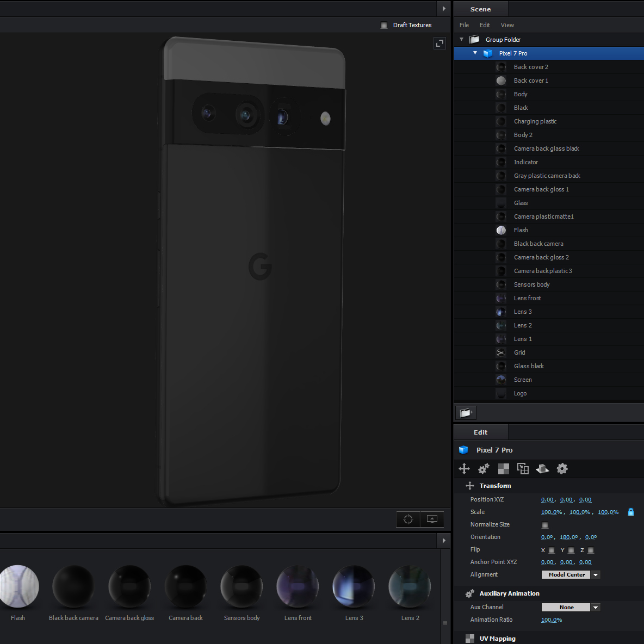This screenshot has width=644, height=644.
Task: Toggle the Normalize Size checkbox
Action: [545, 525]
